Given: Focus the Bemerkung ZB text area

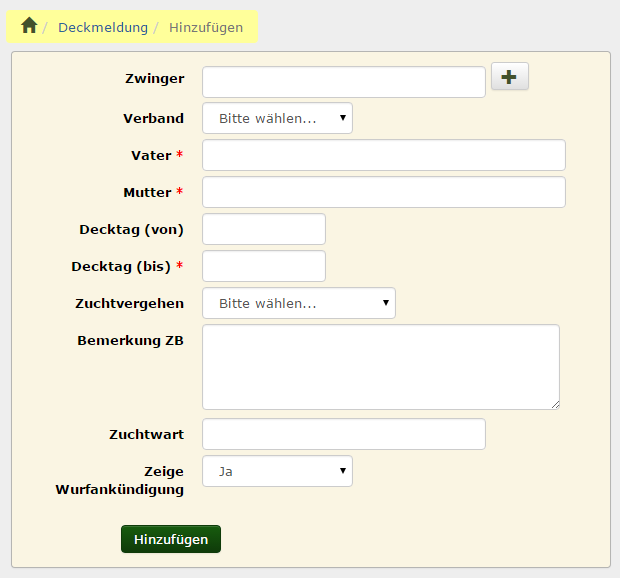Looking at the screenshot, I should point(380,366).
